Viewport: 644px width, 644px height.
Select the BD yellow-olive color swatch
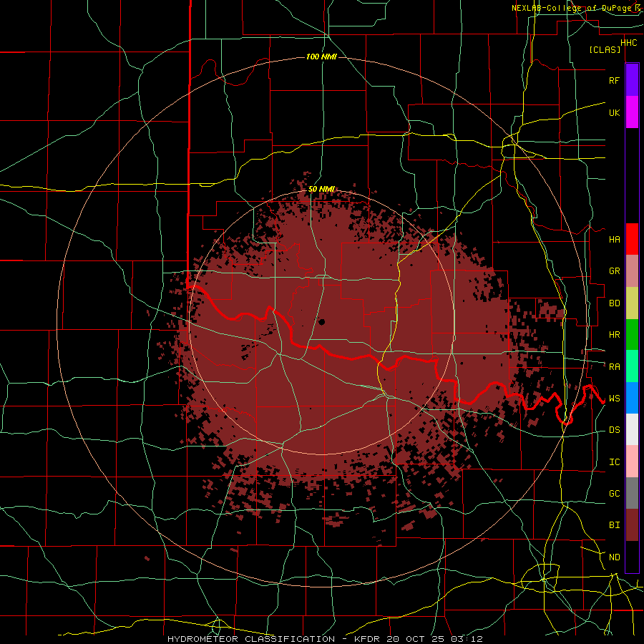click(x=632, y=303)
